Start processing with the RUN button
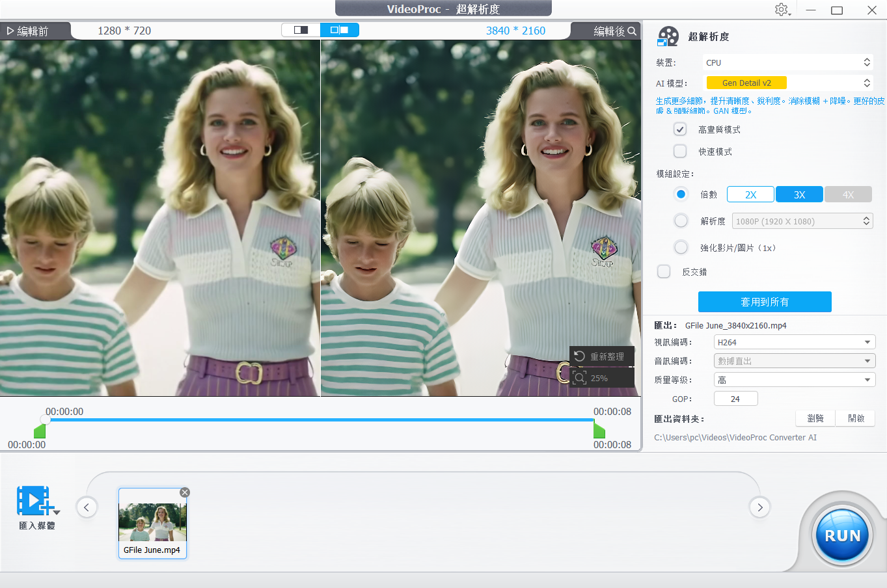Viewport: 887px width, 588px height. tap(843, 535)
